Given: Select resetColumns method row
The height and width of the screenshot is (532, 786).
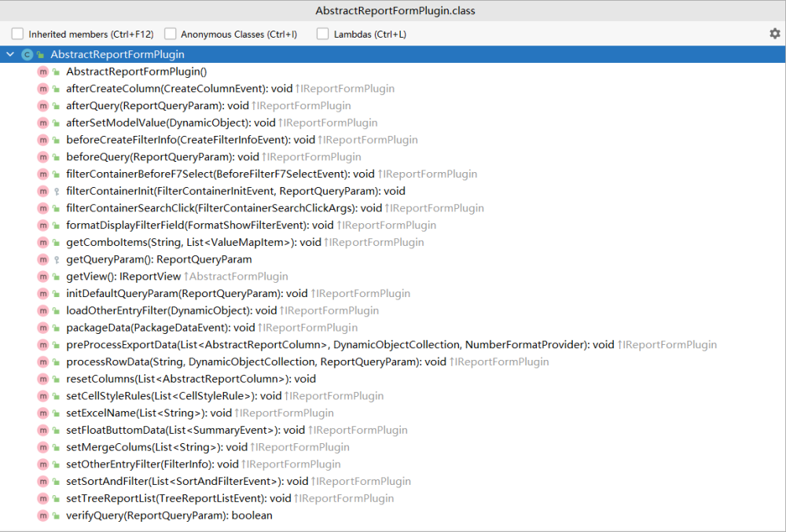Looking at the screenshot, I should pyautogui.click(x=392, y=379).
